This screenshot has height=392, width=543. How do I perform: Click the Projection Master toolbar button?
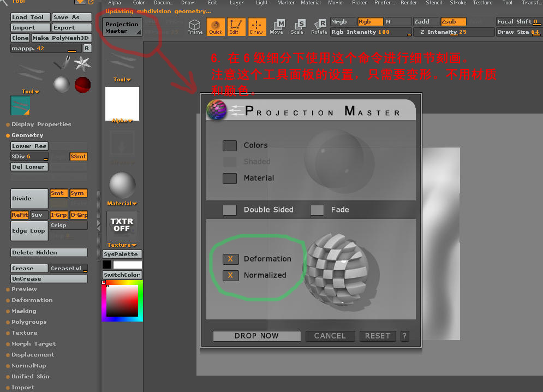point(122,27)
